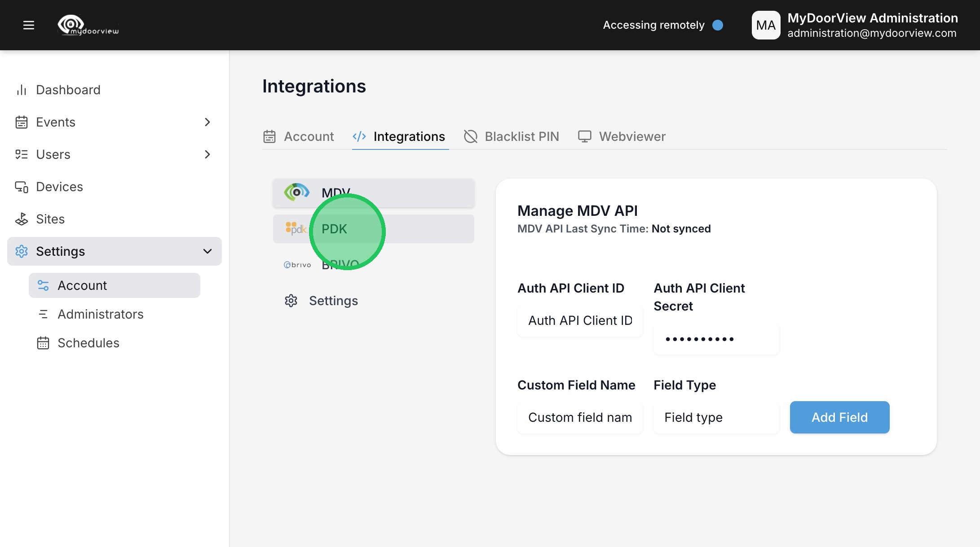
Task: Click the gear icon beside integration Settings
Action: click(x=291, y=301)
